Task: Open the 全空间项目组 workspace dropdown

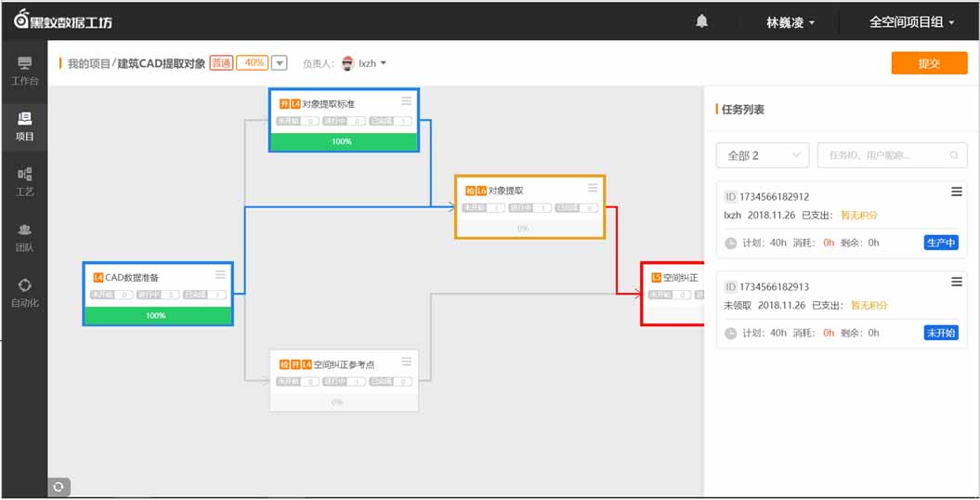Action: pyautogui.click(x=911, y=22)
